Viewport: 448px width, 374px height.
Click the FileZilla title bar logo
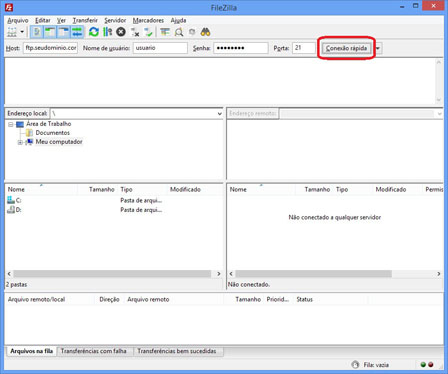9,7
